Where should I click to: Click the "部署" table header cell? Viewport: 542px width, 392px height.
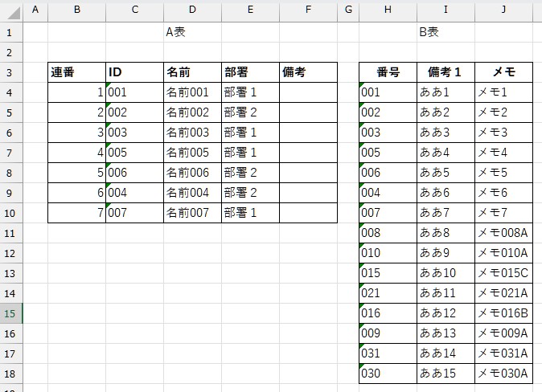pos(250,72)
